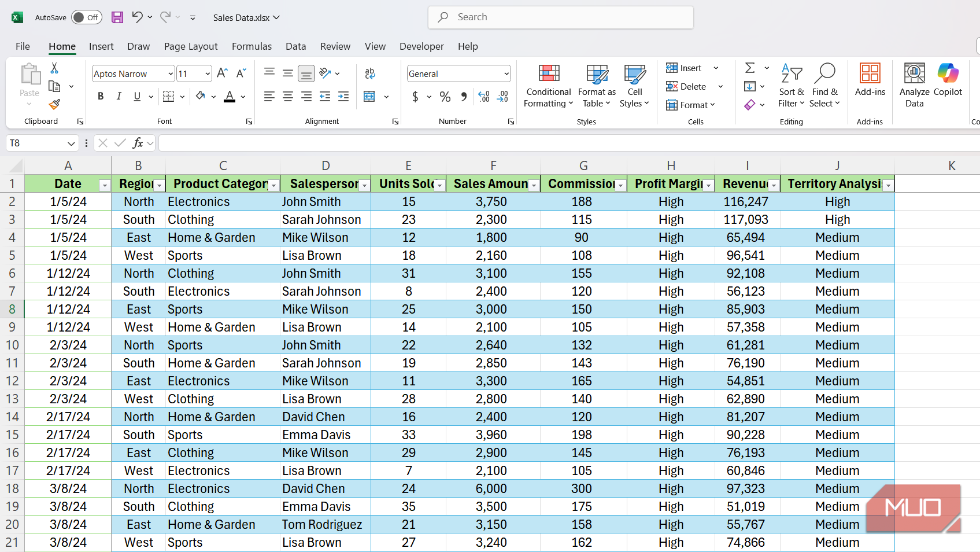Toggle Bold formatting

[x=101, y=97]
